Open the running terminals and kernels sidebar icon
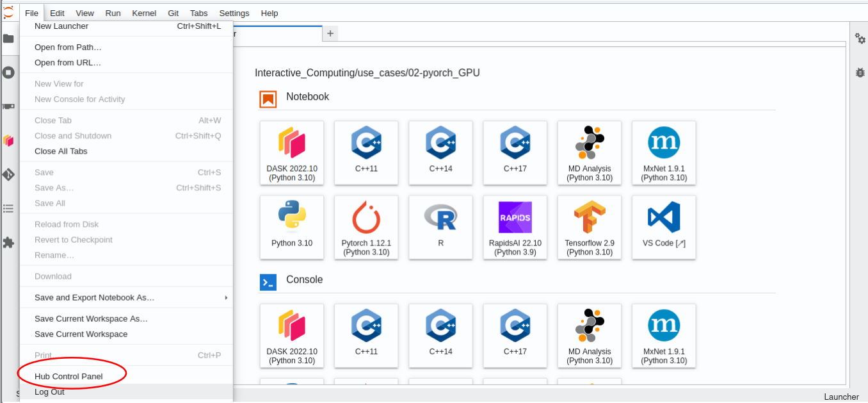Viewport: 868px width, 403px height. tap(8, 72)
